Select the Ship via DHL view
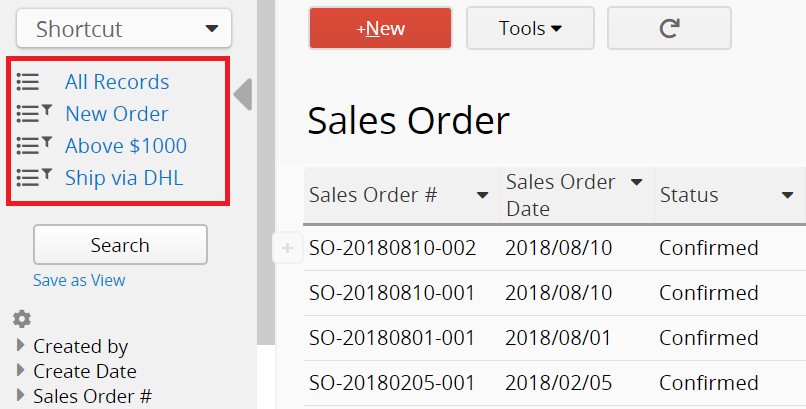This screenshot has width=806, height=409. pyautogui.click(x=124, y=178)
